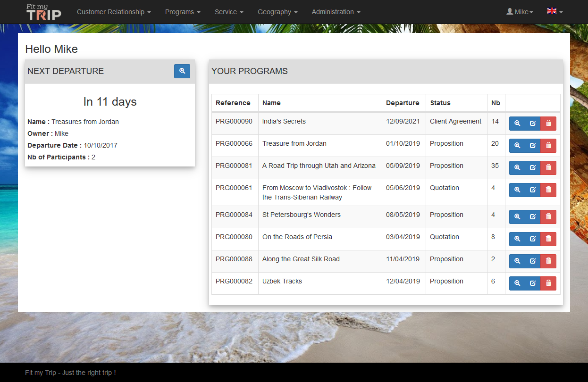Screen dimensions: 588x382
Task: Click the Status column header
Action: coord(440,103)
